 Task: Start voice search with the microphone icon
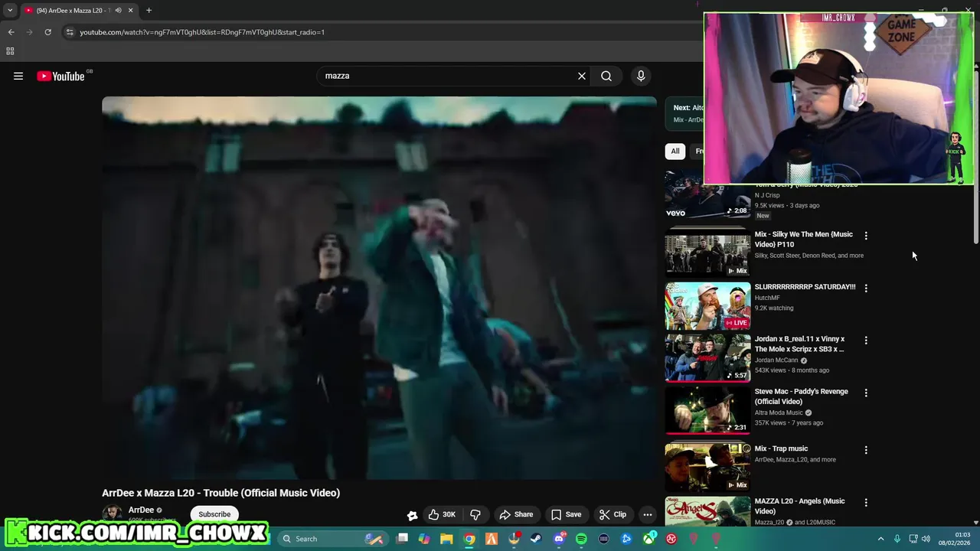click(641, 76)
